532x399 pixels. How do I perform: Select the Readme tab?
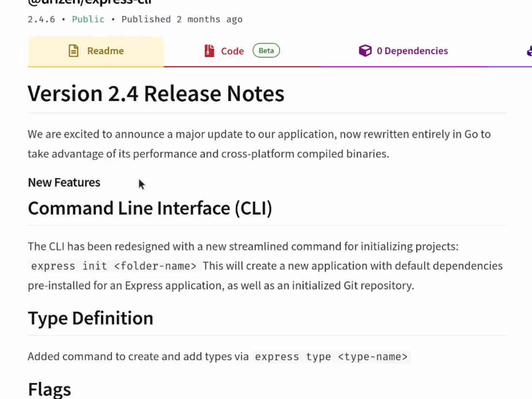pyautogui.click(x=105, y=50)
